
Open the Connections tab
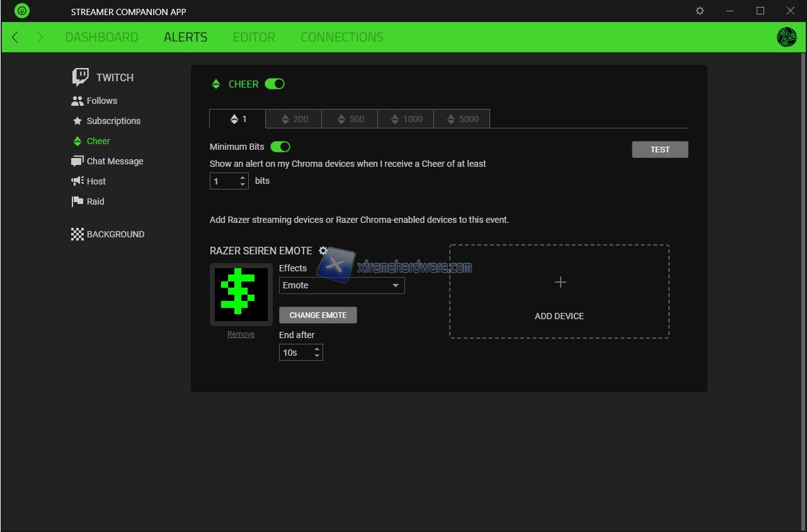point(341,37)
